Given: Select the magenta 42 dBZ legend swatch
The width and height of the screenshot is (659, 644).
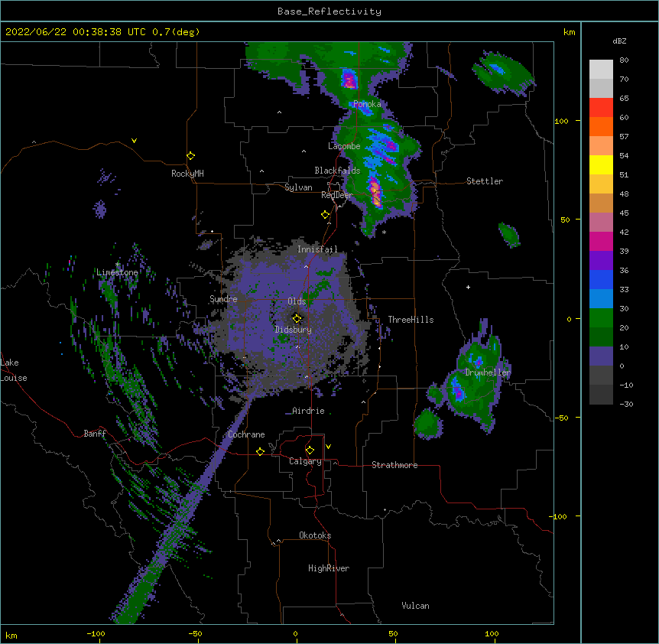Looking at the screenshot, I should 601,241.
